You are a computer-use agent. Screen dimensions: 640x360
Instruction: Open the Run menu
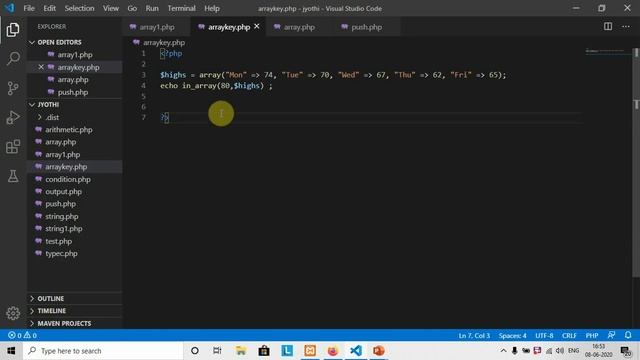pyautogui.click(x=152, y=8)
